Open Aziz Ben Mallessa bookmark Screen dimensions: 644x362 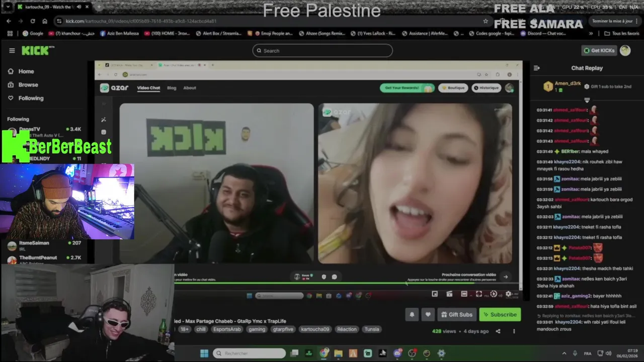119,34
